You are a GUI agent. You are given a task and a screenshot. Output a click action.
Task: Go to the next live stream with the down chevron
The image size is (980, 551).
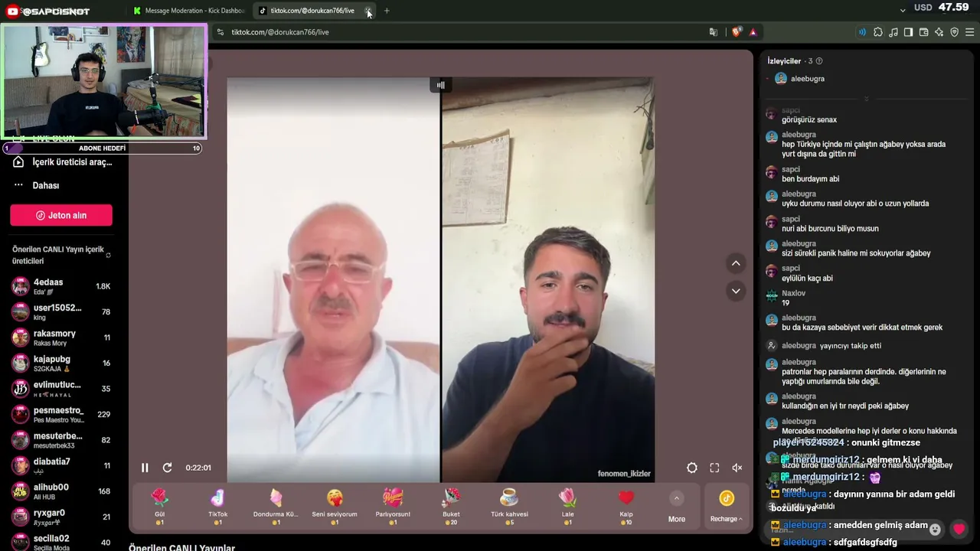click(736, 291)
